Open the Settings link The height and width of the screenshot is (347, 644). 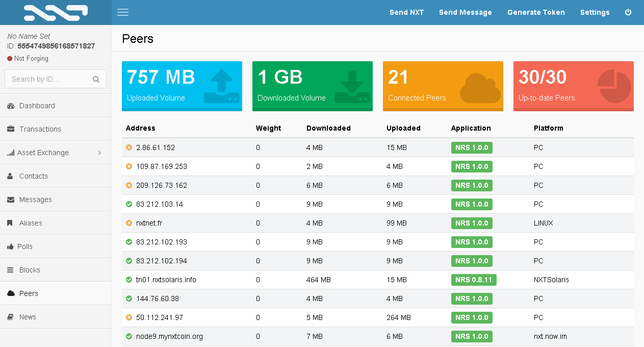595,12
